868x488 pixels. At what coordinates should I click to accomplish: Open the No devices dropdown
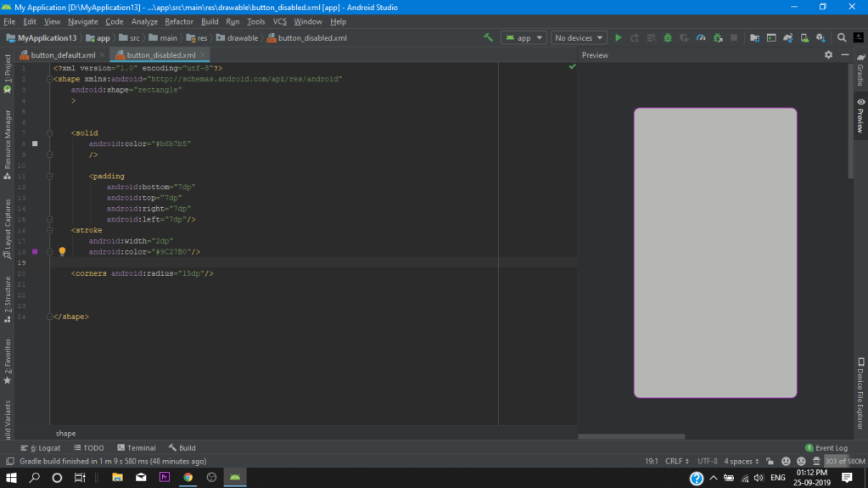tap(579, 38)
